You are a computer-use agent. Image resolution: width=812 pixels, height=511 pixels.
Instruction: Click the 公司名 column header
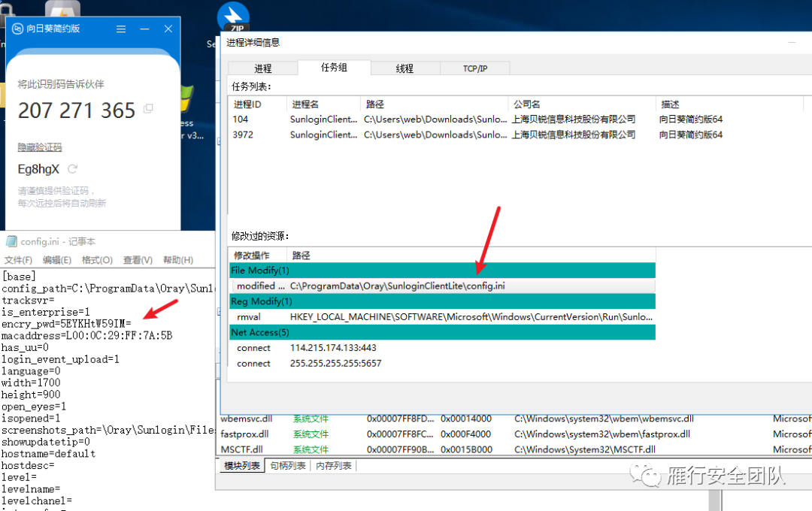click(x=582, y=104)
